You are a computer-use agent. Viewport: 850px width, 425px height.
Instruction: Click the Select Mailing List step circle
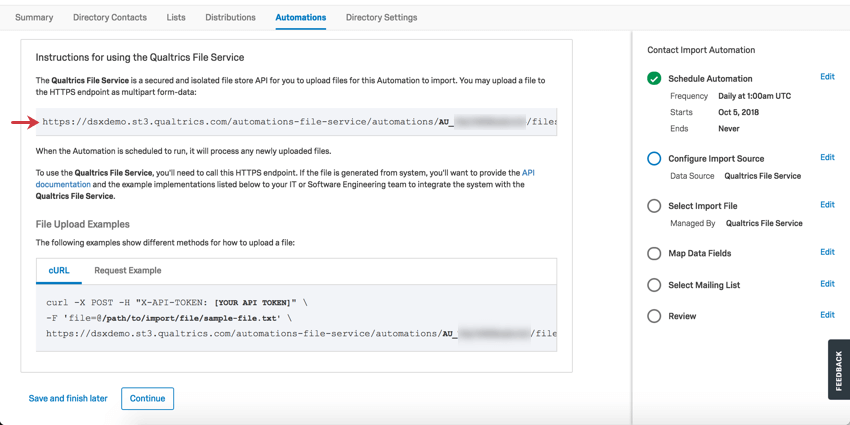654,285
